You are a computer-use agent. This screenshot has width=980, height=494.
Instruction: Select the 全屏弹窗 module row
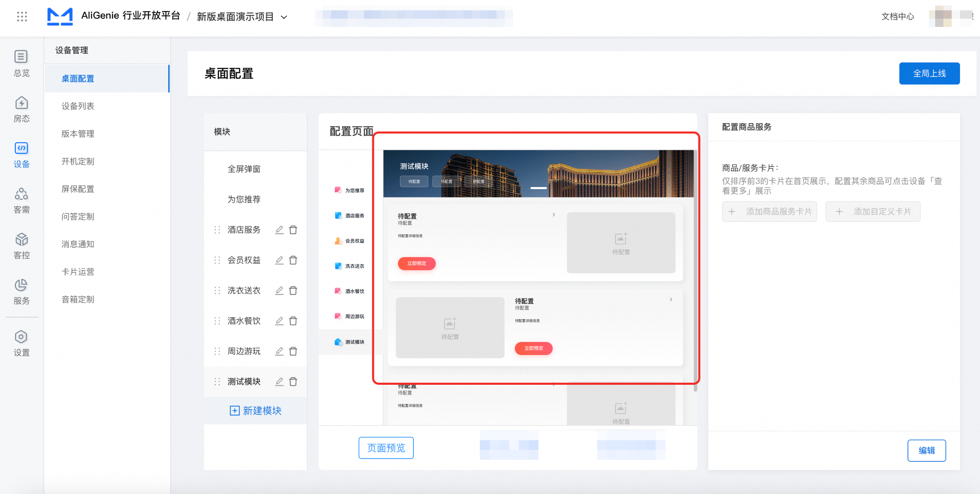(255, 169)
